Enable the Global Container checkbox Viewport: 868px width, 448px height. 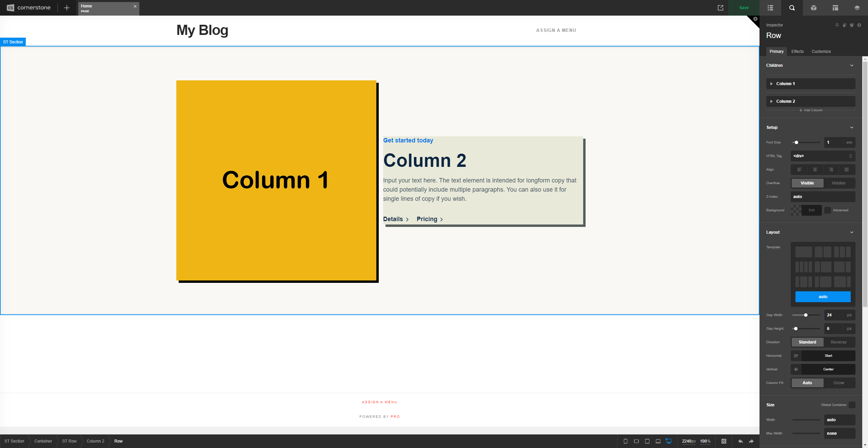pyautogui.click(x=852, y=405)
